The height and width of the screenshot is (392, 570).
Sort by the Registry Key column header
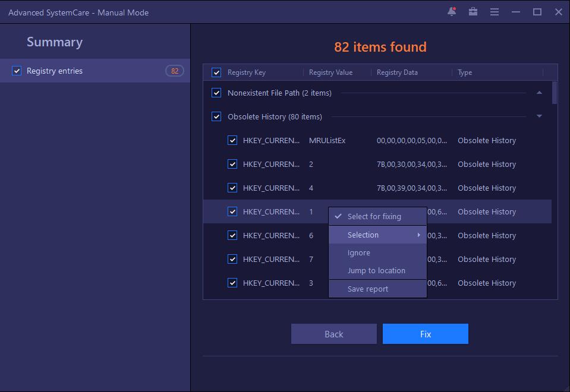coord(247,72)
